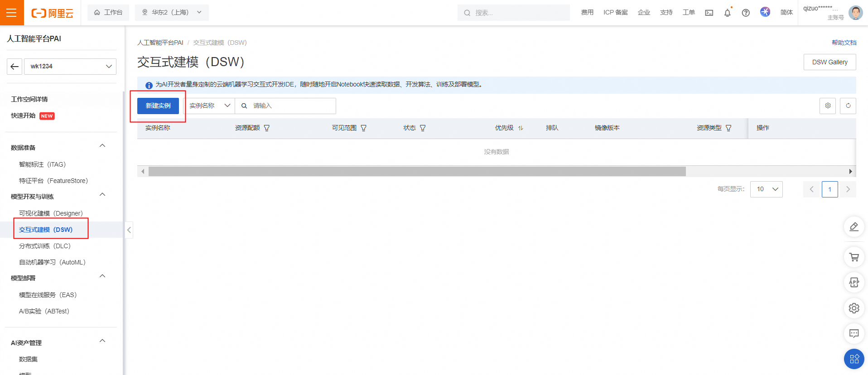868x375 pixels.
Task: Open 可视化建模 (Designer)
Action: click(51, 213)
